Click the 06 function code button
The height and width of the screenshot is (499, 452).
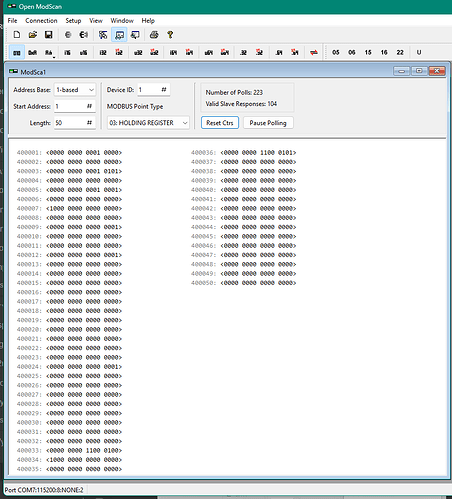352,52
